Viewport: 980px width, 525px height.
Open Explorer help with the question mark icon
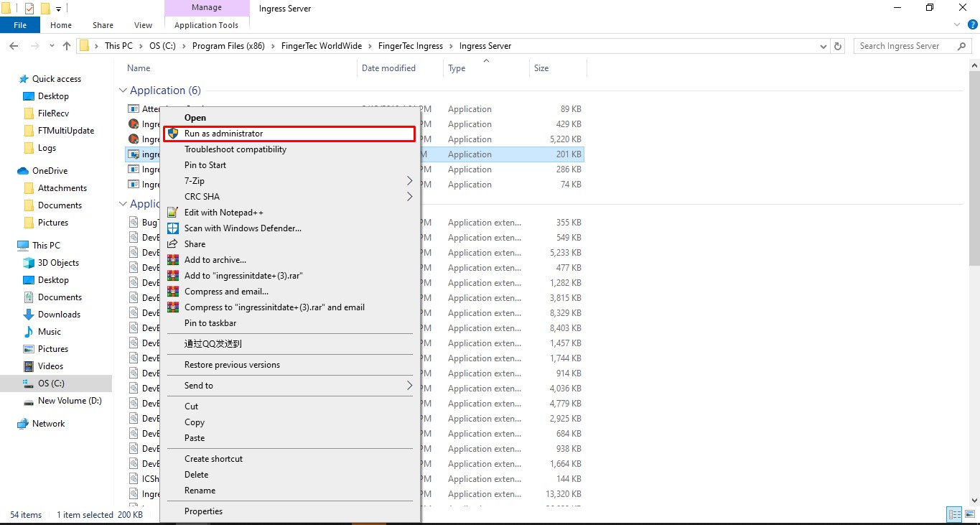[971, 25]
